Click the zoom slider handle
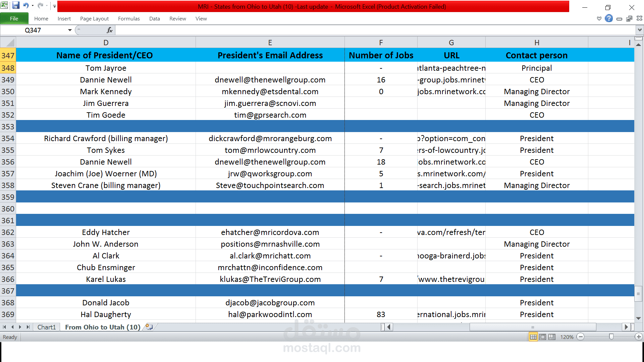Image resolution: width=644 pixels, height=362 pixels. click(611, 337)
